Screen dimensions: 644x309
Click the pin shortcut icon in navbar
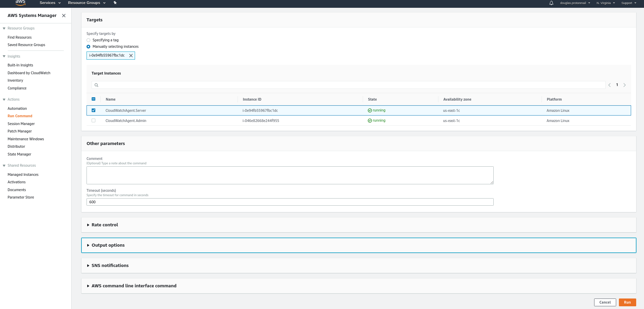115,3
